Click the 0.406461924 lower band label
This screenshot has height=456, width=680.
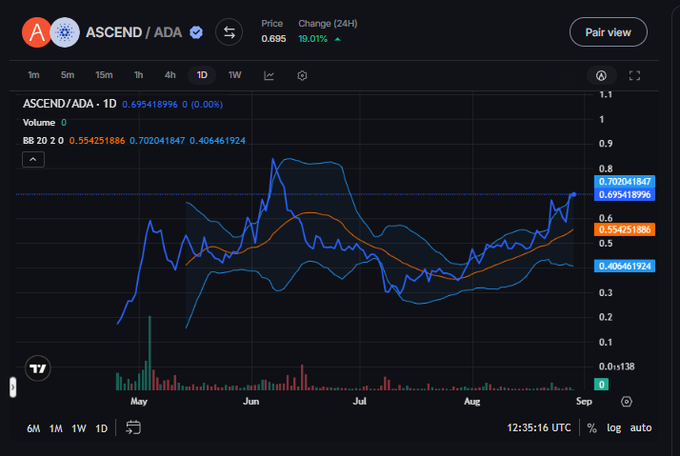[624, 266]
